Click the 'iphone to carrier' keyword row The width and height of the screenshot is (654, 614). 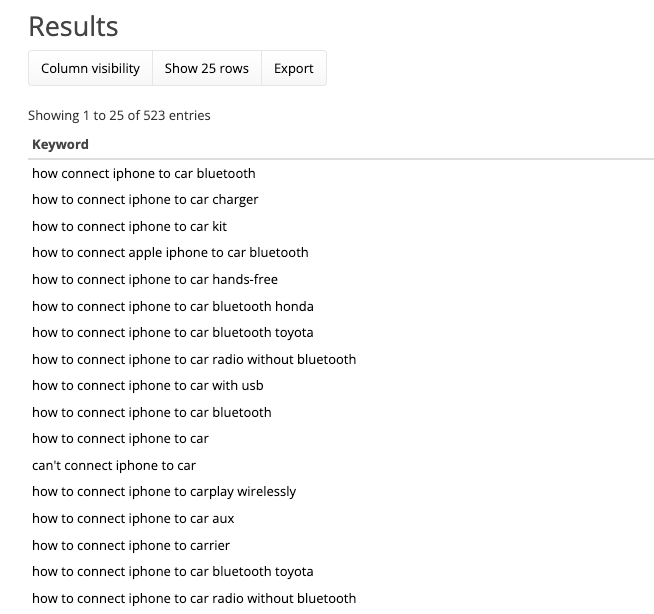tap(131, 545)
